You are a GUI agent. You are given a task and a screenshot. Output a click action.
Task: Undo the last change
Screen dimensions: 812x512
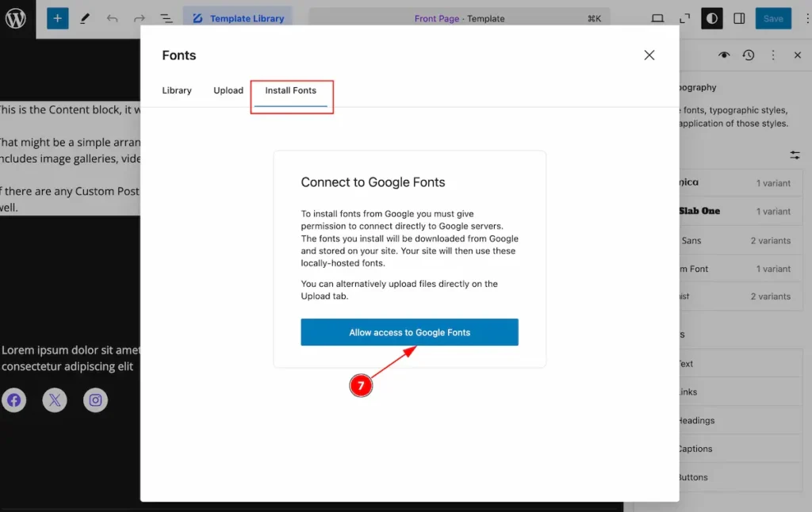[x=112, y=19]
